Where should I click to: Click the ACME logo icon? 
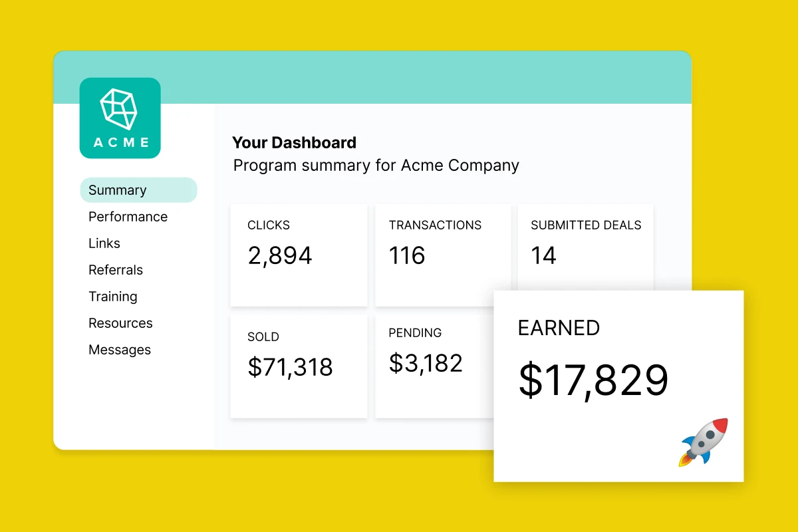(x=120, y=118)
